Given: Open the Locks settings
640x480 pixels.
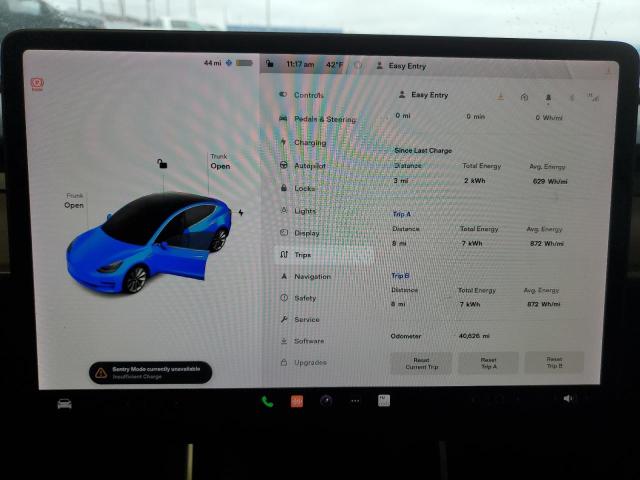Looking at the screenshot, I should 298,188.
